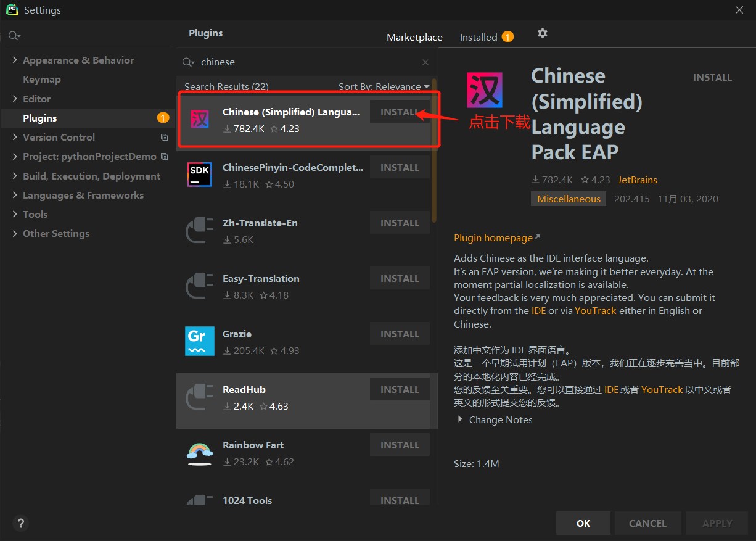
Task: Click the Installed tab count badge
Action: pos(507,37)
